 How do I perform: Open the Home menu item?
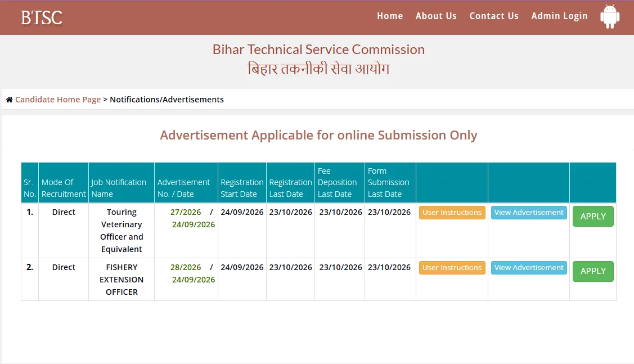pyautogui.click(x=390, y=16)
